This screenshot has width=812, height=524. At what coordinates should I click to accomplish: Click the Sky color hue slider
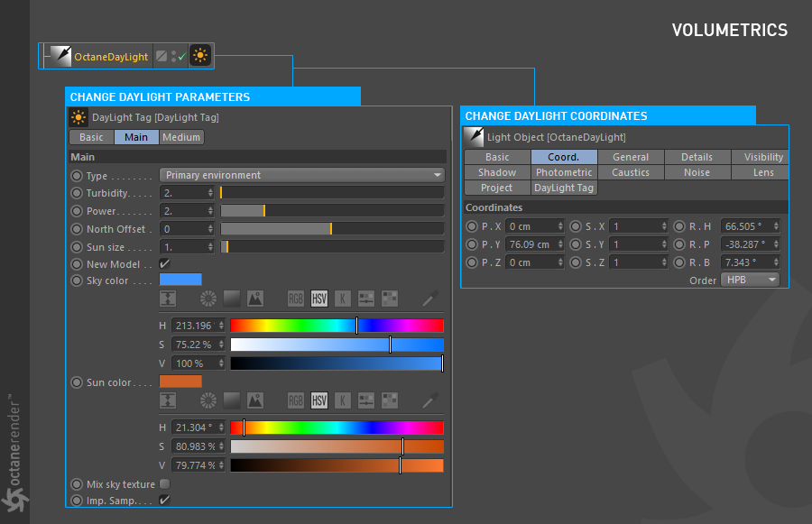(x=337, y=326)
